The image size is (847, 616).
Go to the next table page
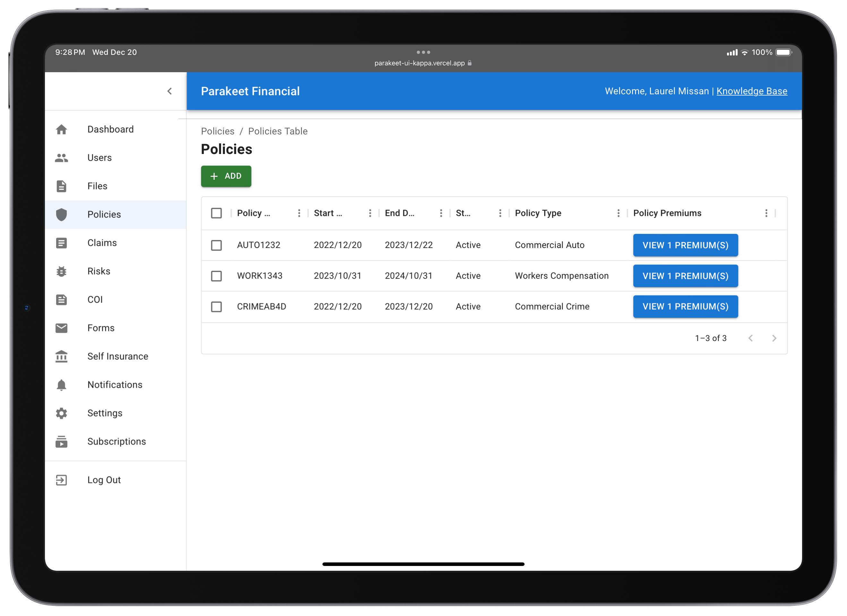(774, 338)
